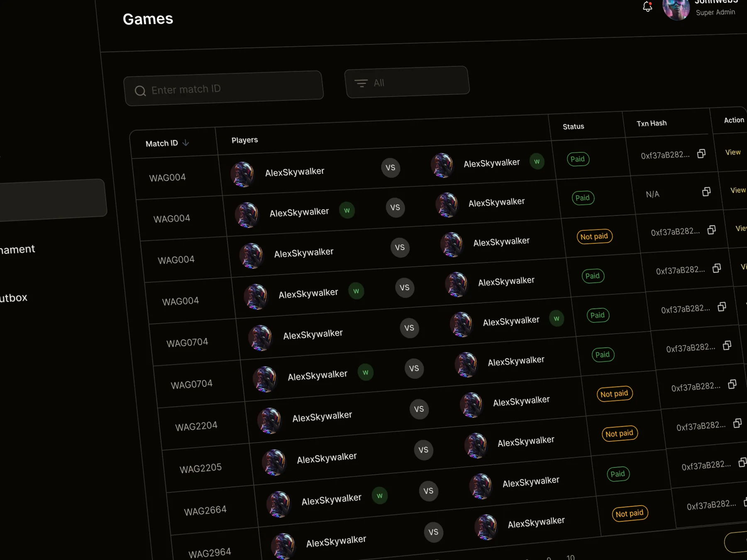Click VS badge in the WAG2204 row
The width and height of the screenshot is (747, 560).
click(419, 409)
